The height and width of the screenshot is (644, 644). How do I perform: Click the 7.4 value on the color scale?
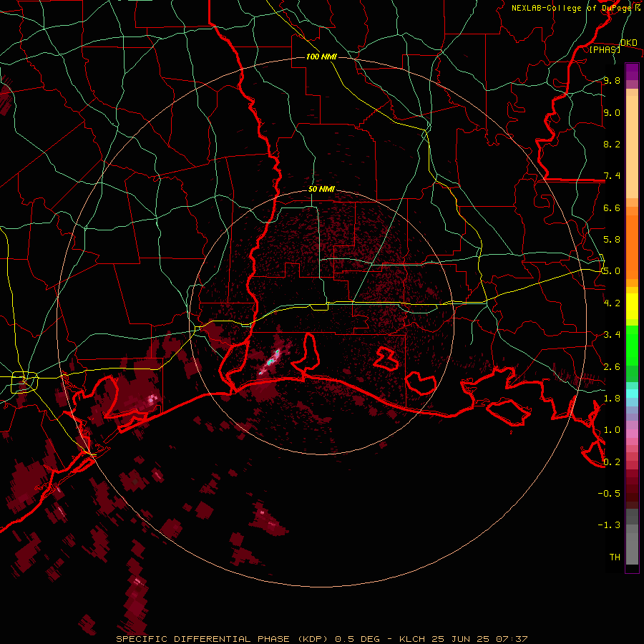(x=612, y=176)
